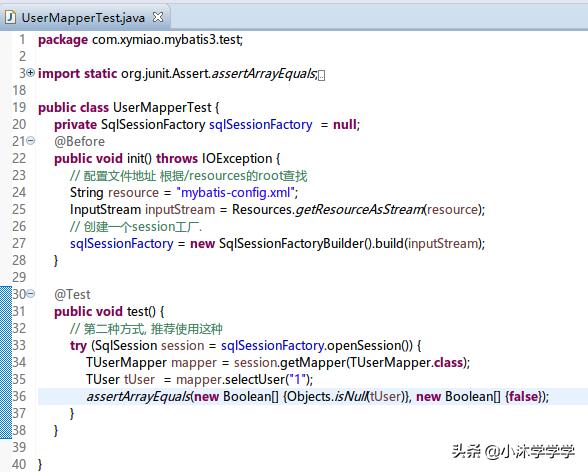Click assertArrayEquals in the import line
588x472 pixels.
(263, 73)
